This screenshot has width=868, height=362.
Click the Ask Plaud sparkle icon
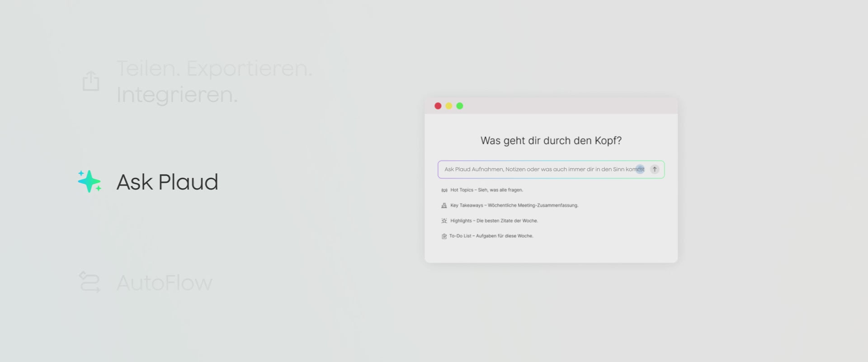tap(90, 181)
